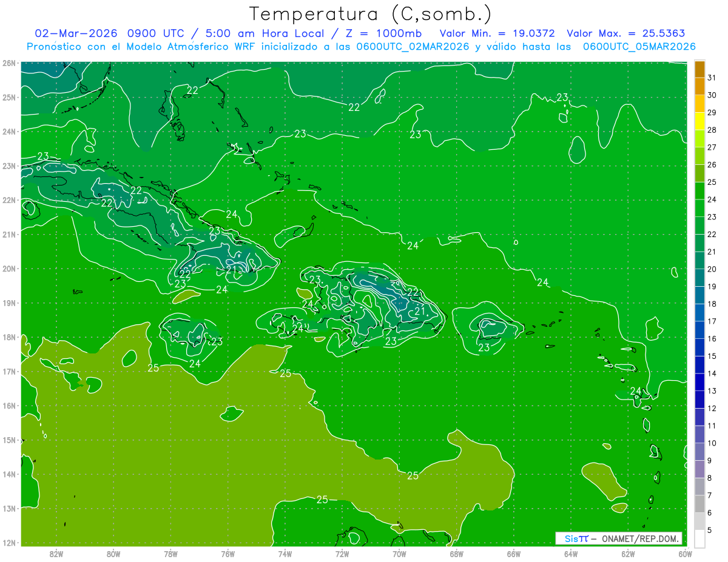Click the 18N latitude axis label
This screenshot has width=728, height=562.
tap(8, 337)
